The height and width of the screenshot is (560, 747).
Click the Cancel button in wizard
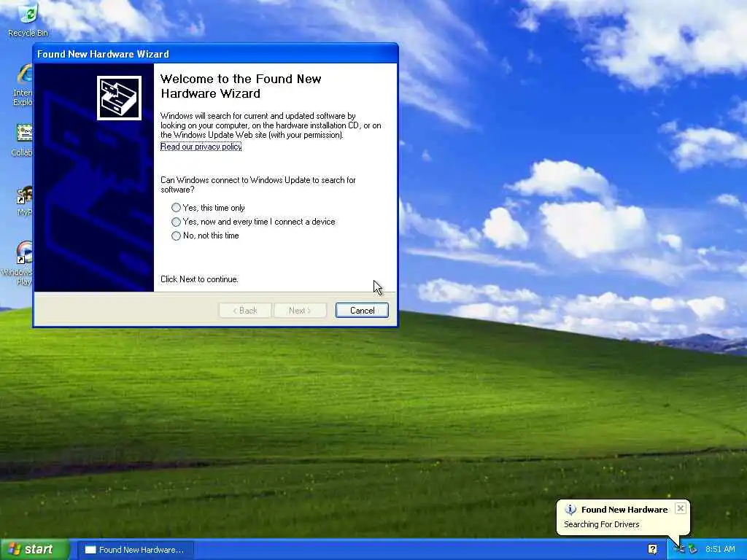pos(362,311)
